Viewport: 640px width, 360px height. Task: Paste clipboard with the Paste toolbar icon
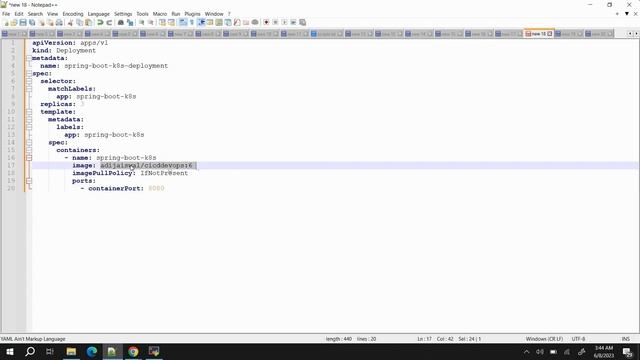point(88,22)
